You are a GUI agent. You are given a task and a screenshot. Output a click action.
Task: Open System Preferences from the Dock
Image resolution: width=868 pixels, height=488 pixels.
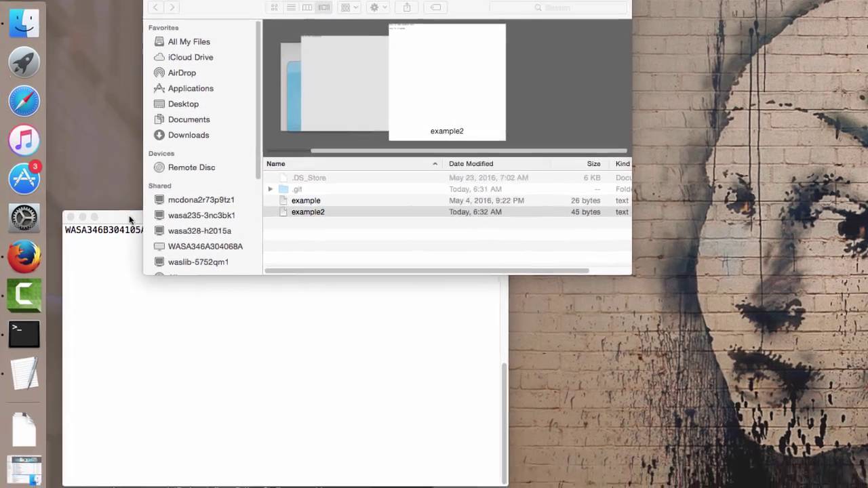point(24,218)
